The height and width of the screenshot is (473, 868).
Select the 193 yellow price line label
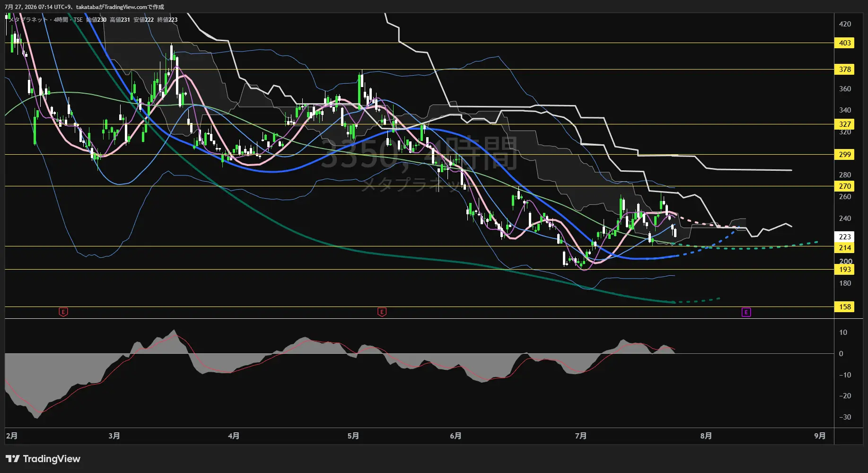coord(845,270)
